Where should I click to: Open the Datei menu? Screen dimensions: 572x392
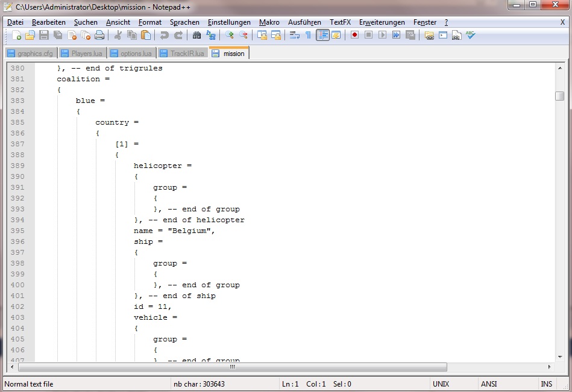15,22
